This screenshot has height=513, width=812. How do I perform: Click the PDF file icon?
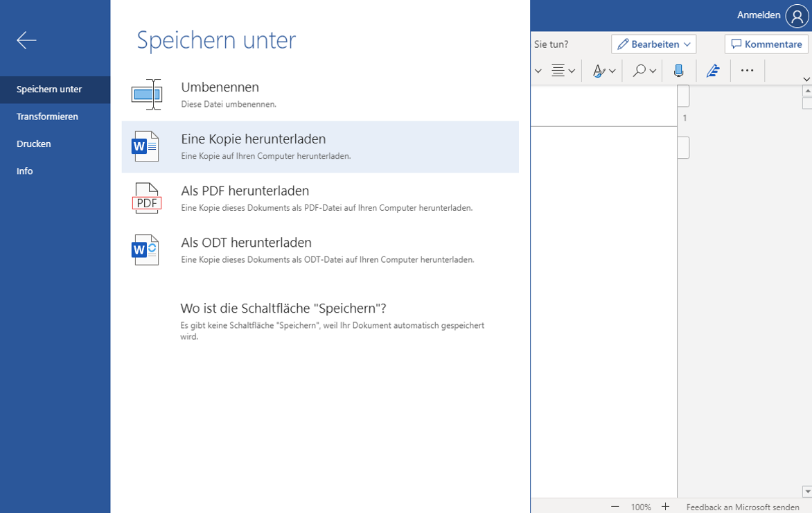point(147,198)
